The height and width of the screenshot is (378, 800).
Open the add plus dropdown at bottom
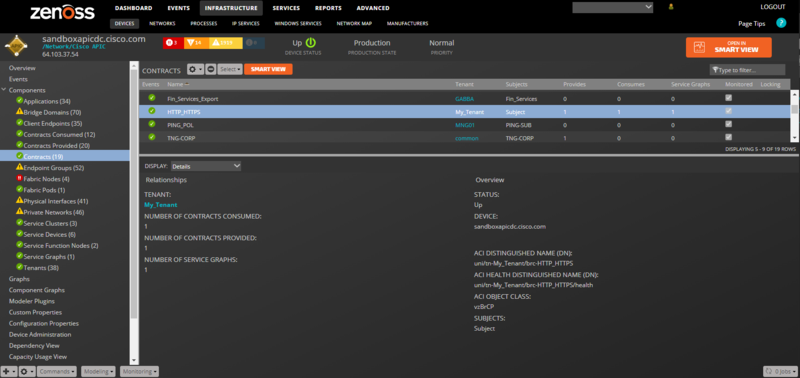pos(9,372)
